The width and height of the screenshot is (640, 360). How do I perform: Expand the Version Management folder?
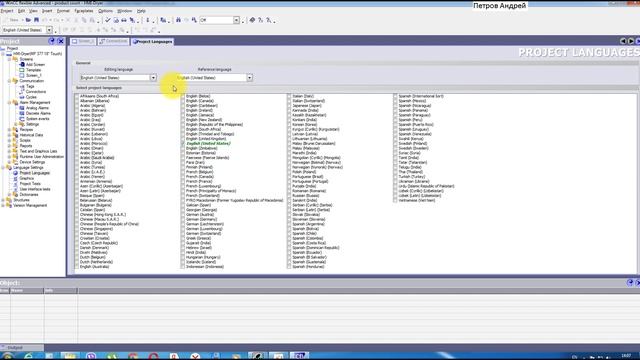click(x=3, y=205)
